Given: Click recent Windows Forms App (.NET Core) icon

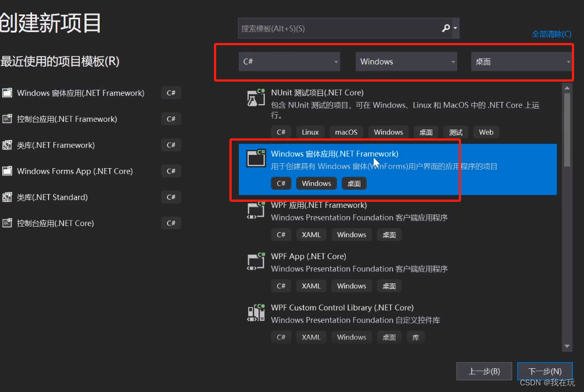Looking at the screenshot, I should 7,171.
